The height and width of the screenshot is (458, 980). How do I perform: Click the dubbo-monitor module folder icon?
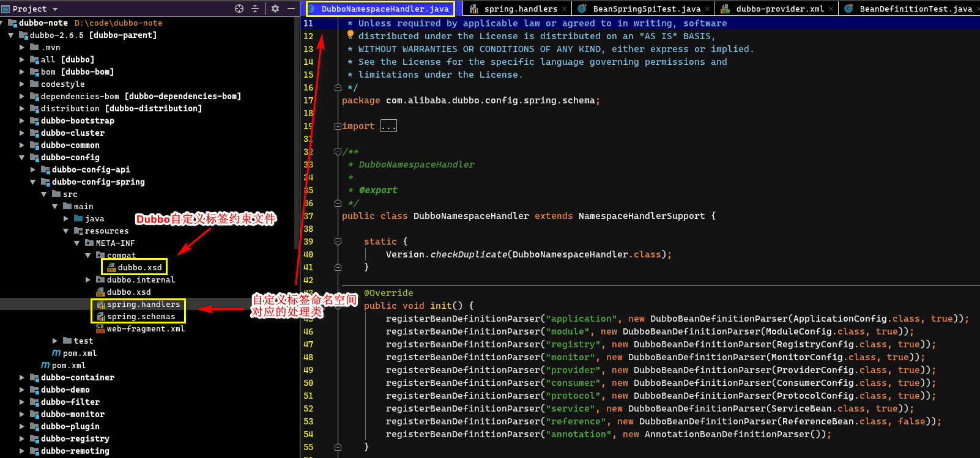click(35, 414)
